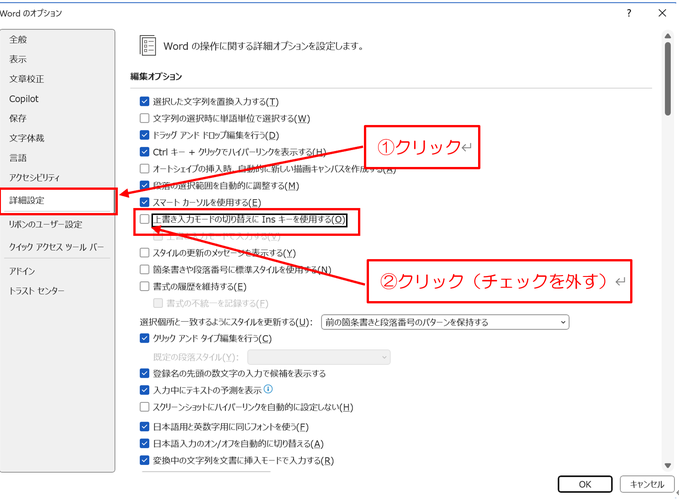The image size is (679, 500).
Task: Check 上書き入力モードの切り替えに Ins キー checkbox
Action: pyautogui.click(x=145, y=219)
